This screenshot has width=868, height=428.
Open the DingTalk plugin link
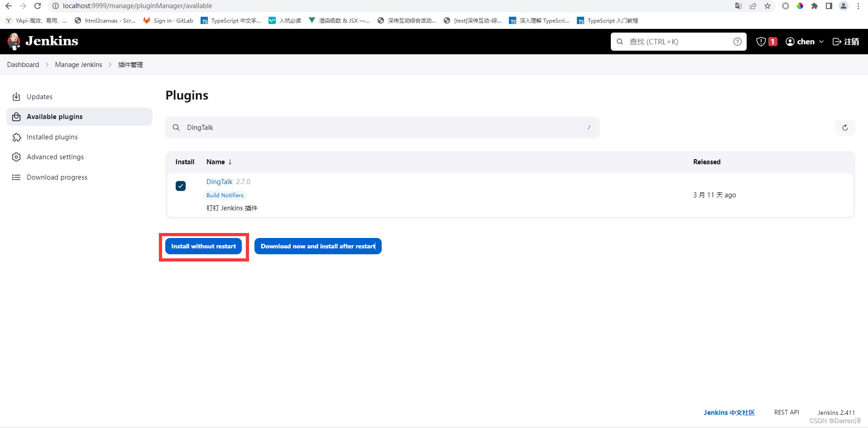point(220,182)
